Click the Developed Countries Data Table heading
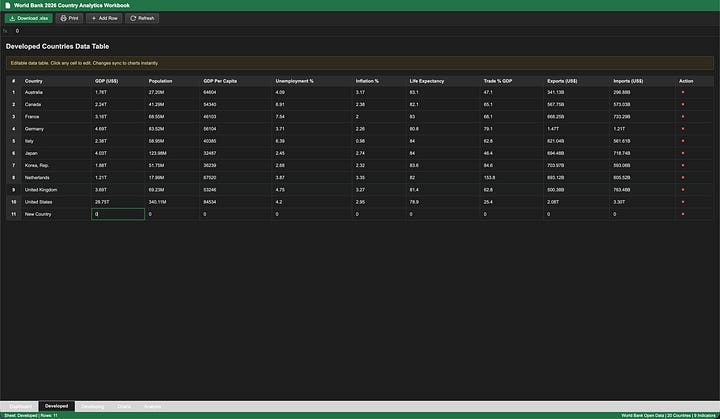The height and width of the screenshot is (419, 720). [57, 46]
